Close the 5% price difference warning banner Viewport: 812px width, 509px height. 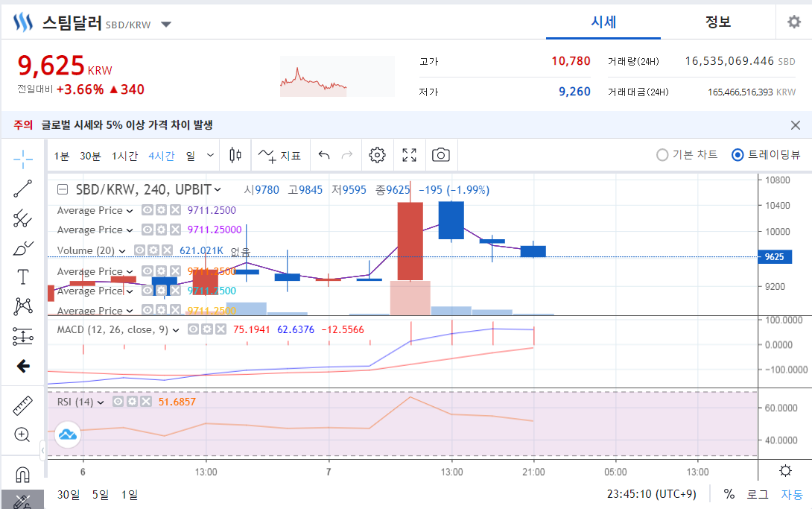[x=796, y=124]
